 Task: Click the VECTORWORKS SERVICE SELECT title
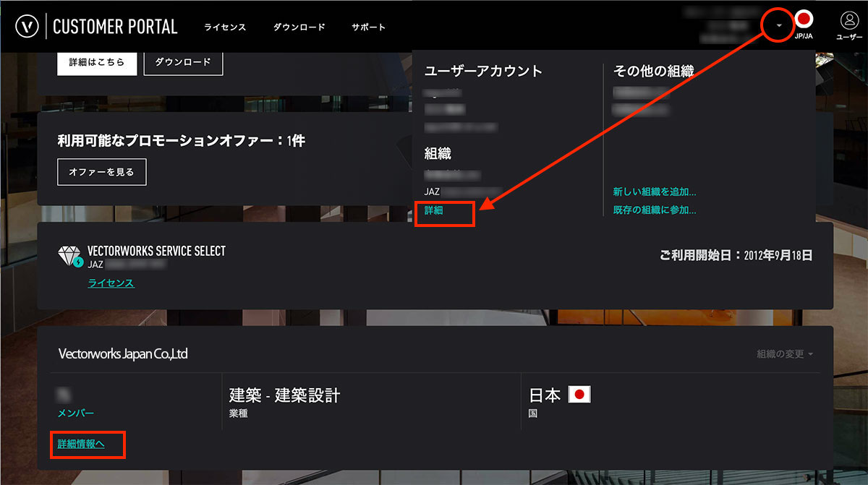point(157,251)
